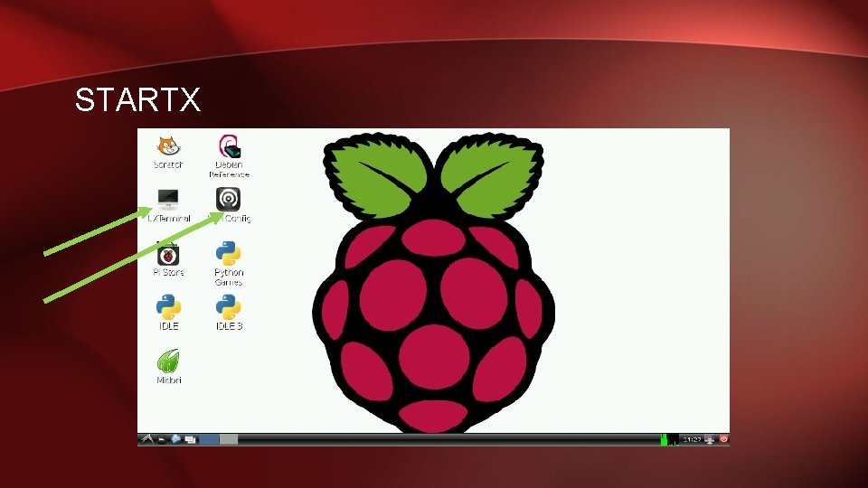Open the LXDE start menu in taskbar

point(146,439)
